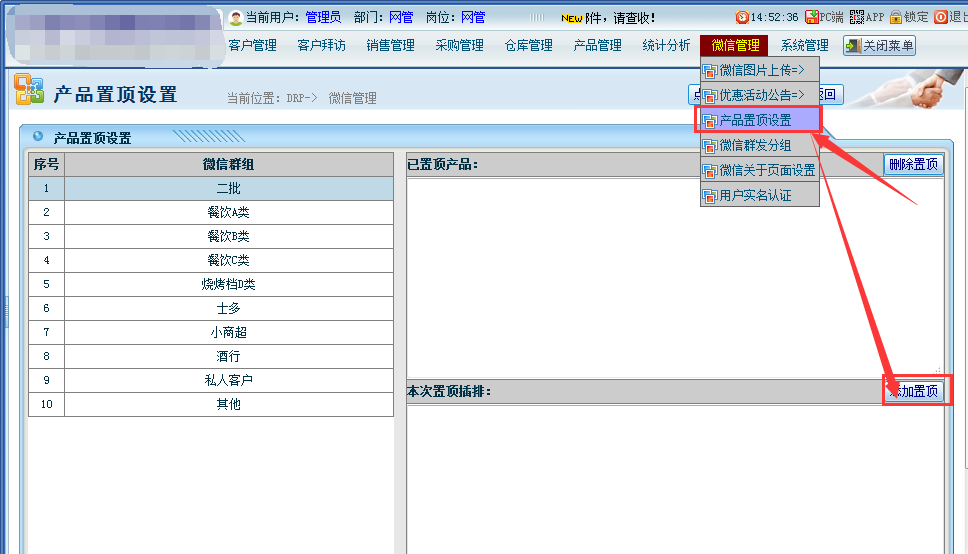Open the APP QR code icon
The width and height of the screenshot is (968, 554).
856,17
